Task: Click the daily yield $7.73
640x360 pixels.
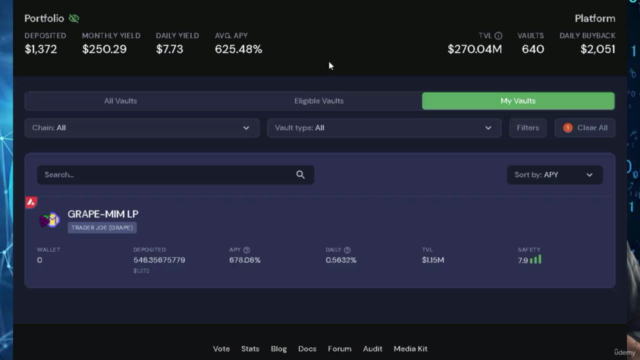Action: 169,49
